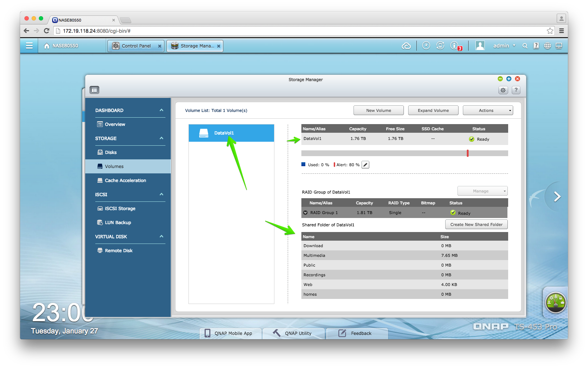Edit the alert threshold pencil icon
This screenshot has width=588, height=368.
[x=365, y=165]
